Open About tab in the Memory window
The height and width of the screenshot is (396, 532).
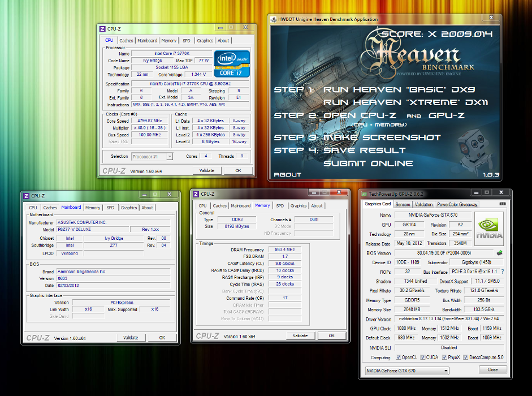point(317,206)
